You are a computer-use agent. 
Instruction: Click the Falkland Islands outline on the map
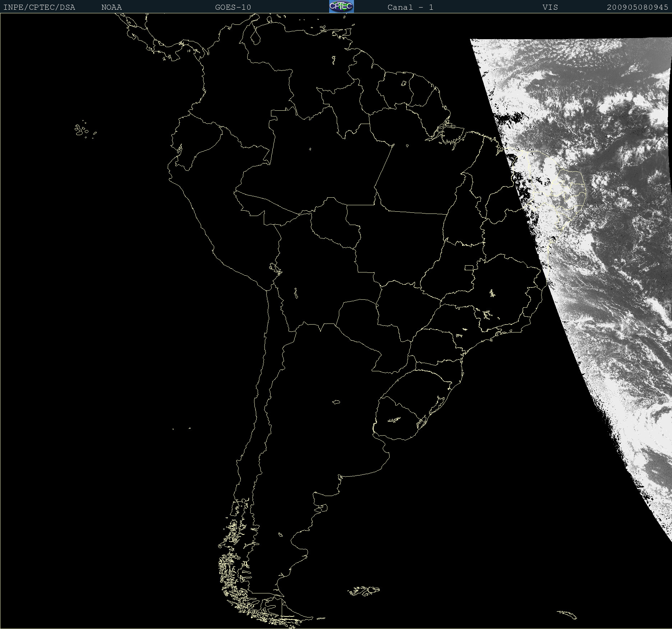[364, 591]
